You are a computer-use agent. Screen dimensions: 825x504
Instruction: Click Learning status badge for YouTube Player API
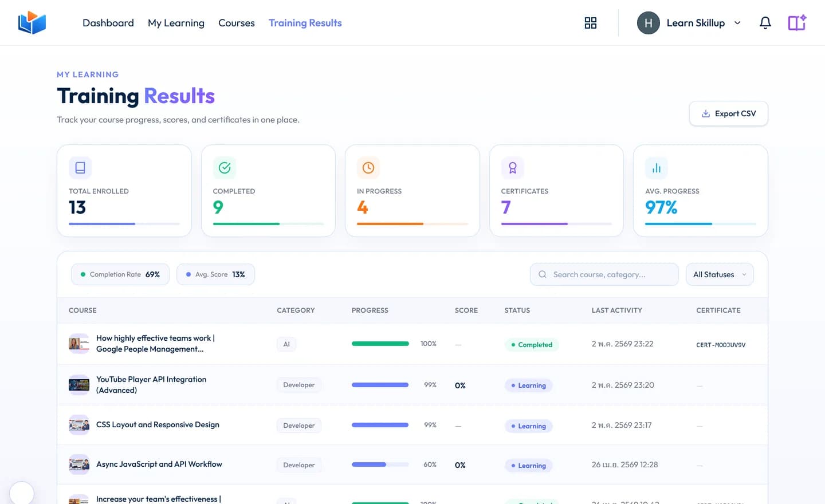pos(528,385)
